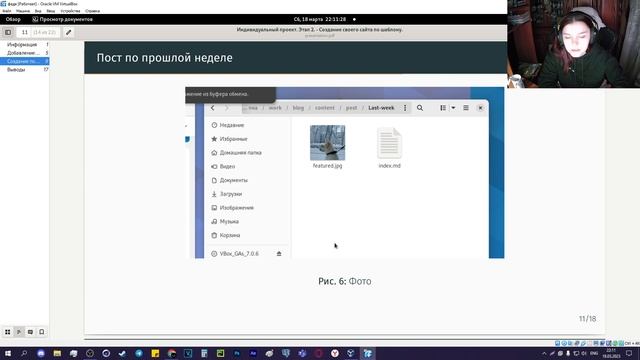Select the annotation pencil tool
The width and height of the screenshot is (640, 360).
[x=69, y=32]
